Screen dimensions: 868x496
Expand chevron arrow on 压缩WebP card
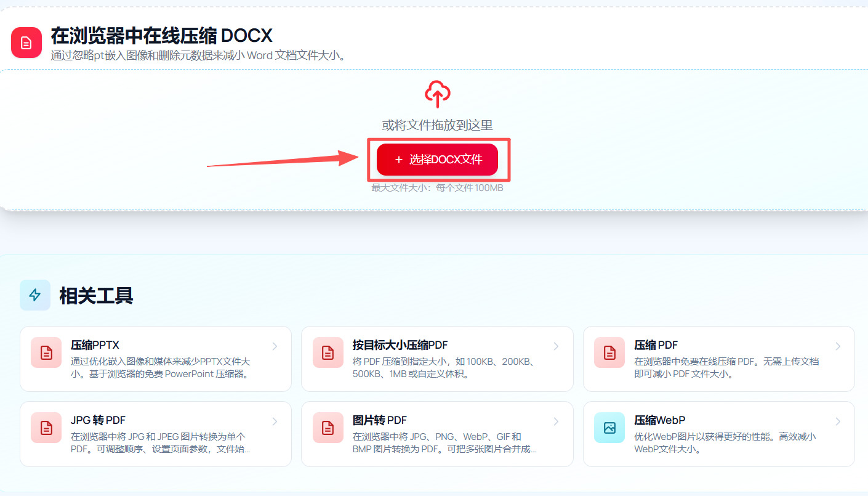pyautogui.click(x=838, y=421)
